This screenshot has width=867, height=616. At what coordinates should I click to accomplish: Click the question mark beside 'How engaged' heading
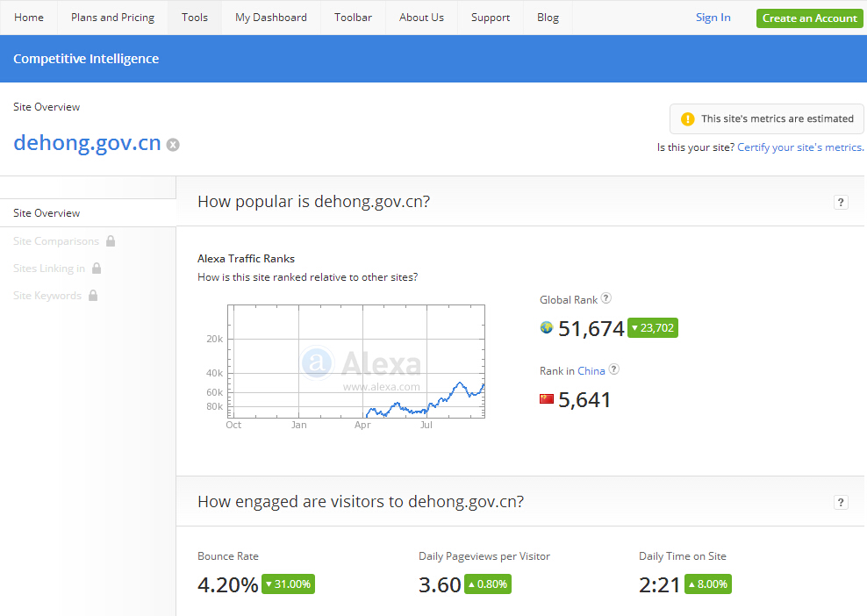coord(841,502)
